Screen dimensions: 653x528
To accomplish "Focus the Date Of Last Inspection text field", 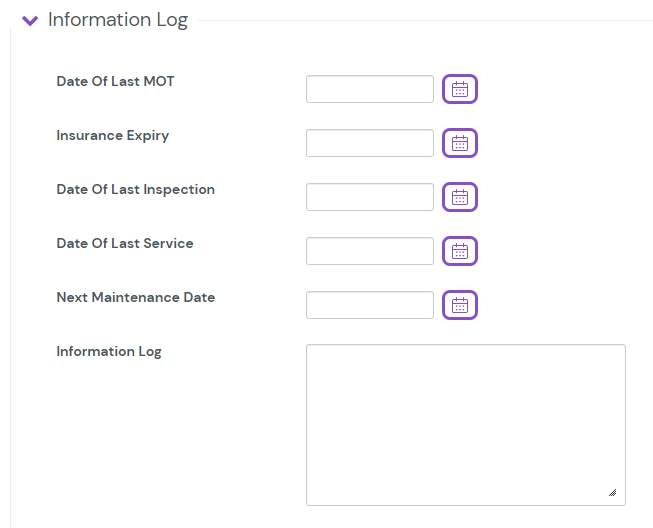I will [370, 197].
